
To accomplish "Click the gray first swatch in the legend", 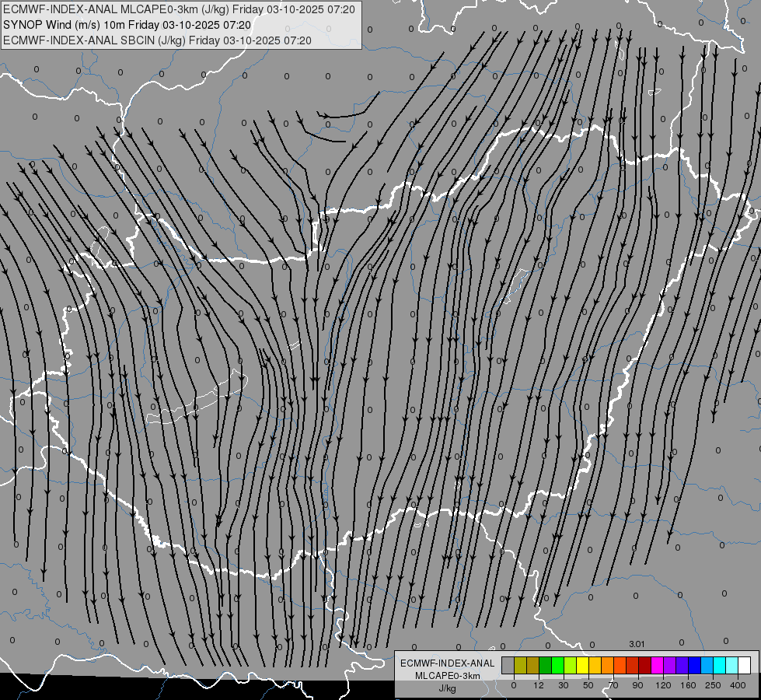I will click(508, 665).
